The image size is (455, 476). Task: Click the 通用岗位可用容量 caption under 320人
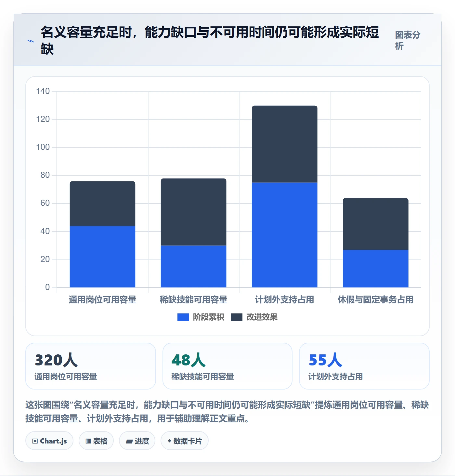[66, 377]
